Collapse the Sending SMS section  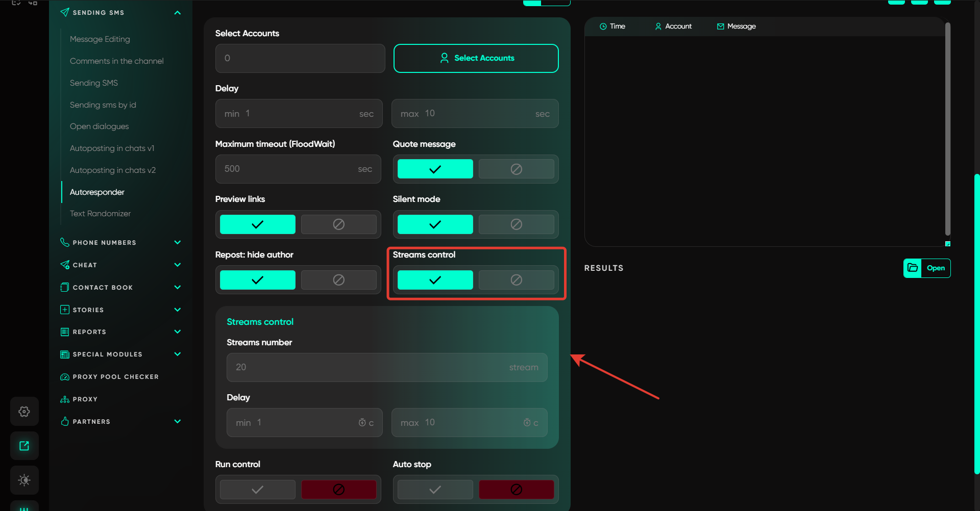(177, 13)
